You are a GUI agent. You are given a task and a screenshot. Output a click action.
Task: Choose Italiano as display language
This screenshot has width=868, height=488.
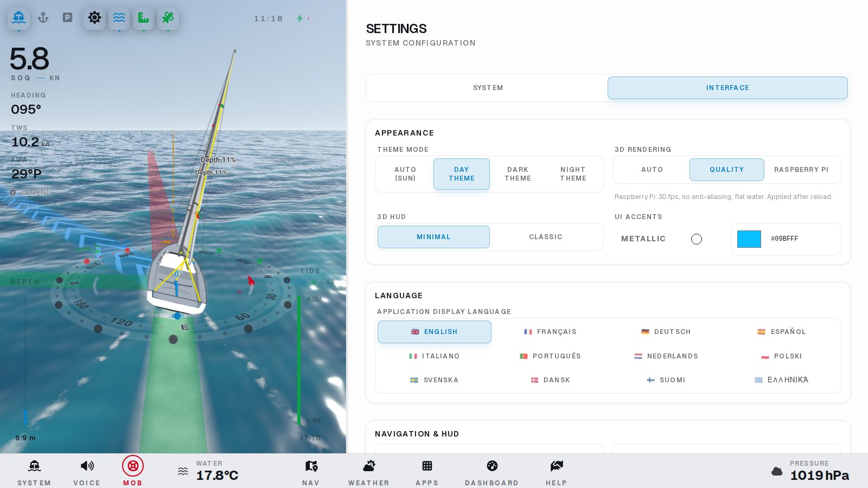[x=435, y=356]
